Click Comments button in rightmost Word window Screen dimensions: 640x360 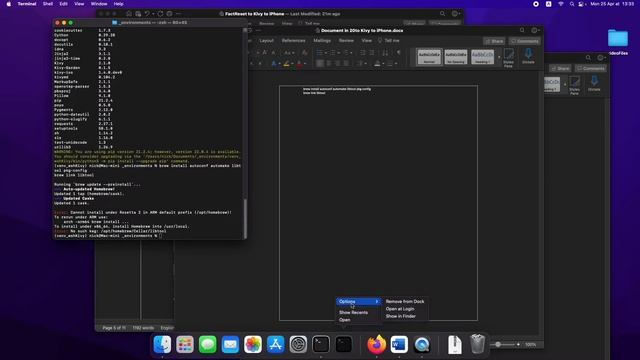click(x=590, y=69)
